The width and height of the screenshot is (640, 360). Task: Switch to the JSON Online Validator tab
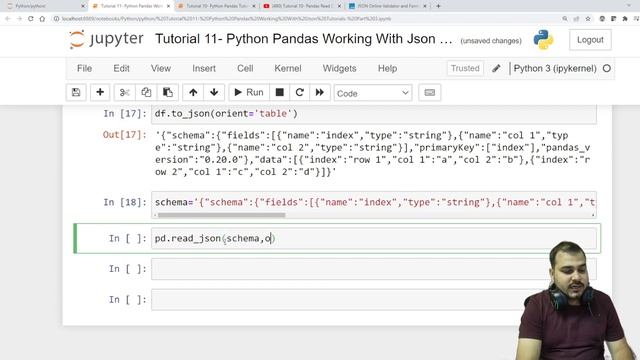click(x=388, y=6)
